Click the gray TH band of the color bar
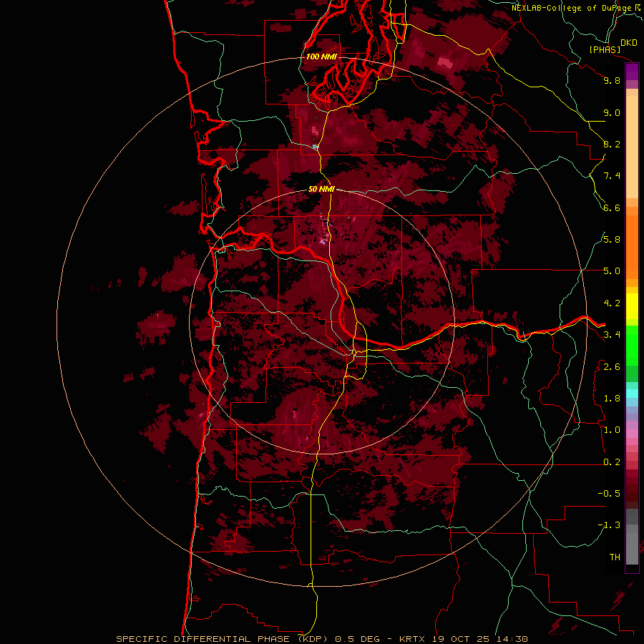The height and width of the screenshot is (644, 644). click(632, 548)
